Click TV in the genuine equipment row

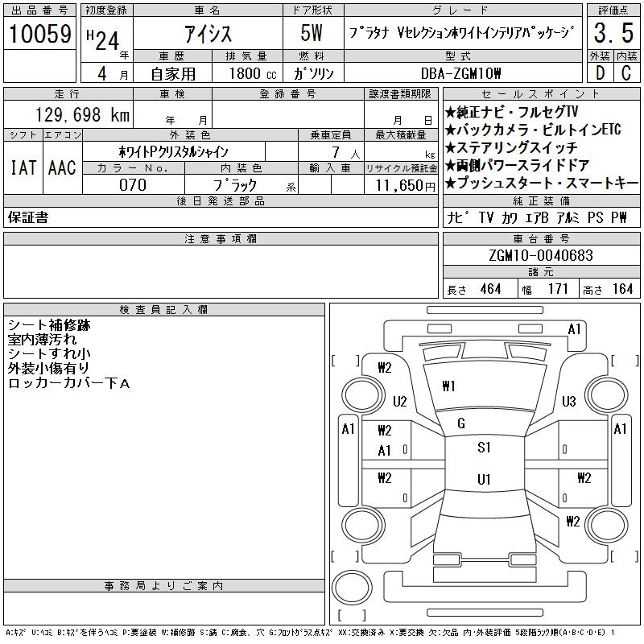(x=486, y=217)
